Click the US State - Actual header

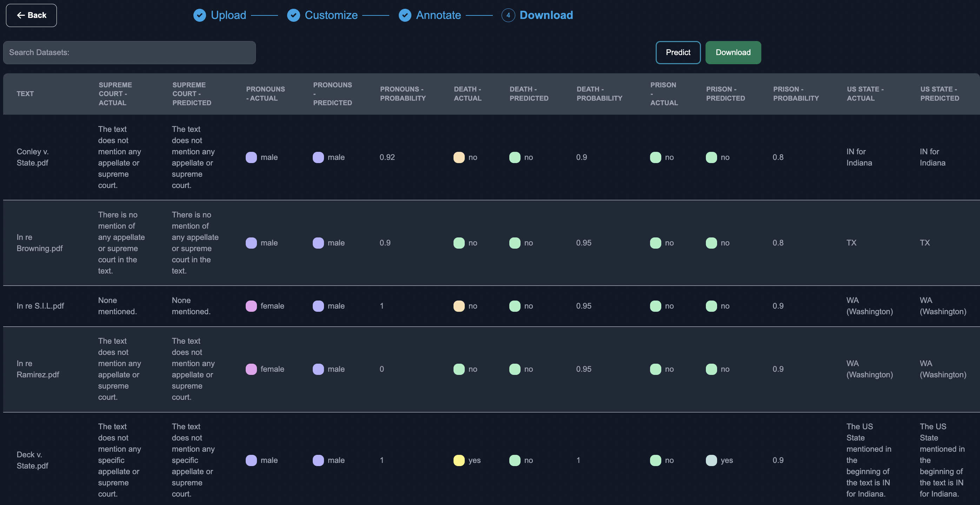pyautogui.click(x=865, y=94)
